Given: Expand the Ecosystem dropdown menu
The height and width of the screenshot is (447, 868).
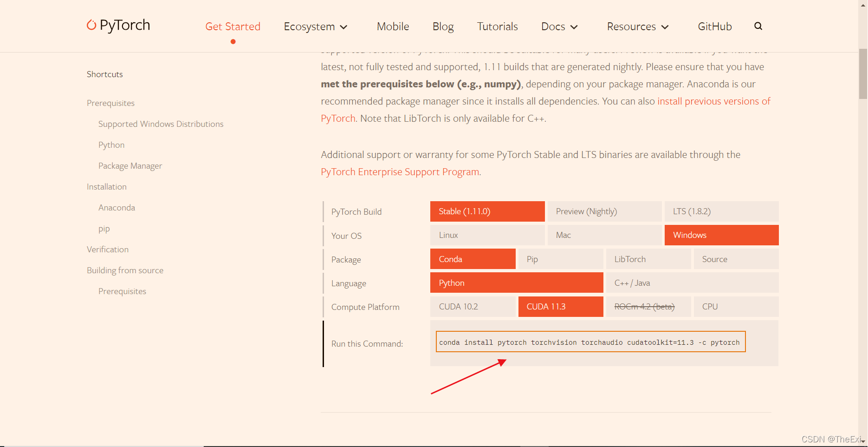Looking at the screenshot, I should [x=316, y=27].
